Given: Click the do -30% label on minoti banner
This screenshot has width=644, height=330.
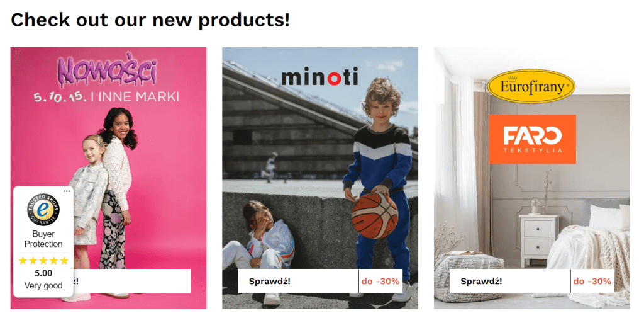Looking at the screenshot, I should (380, 282).
